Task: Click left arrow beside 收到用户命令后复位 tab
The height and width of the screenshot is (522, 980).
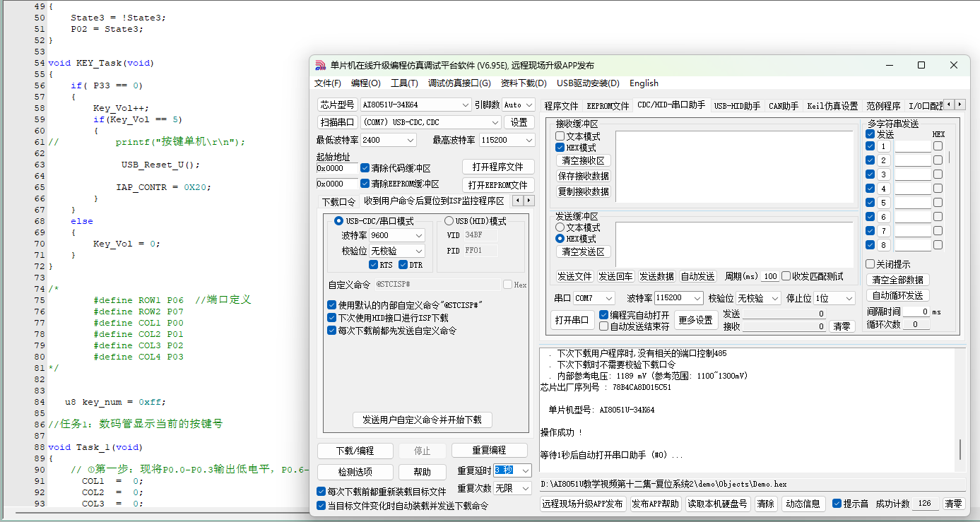Action: tap(518, 201)
